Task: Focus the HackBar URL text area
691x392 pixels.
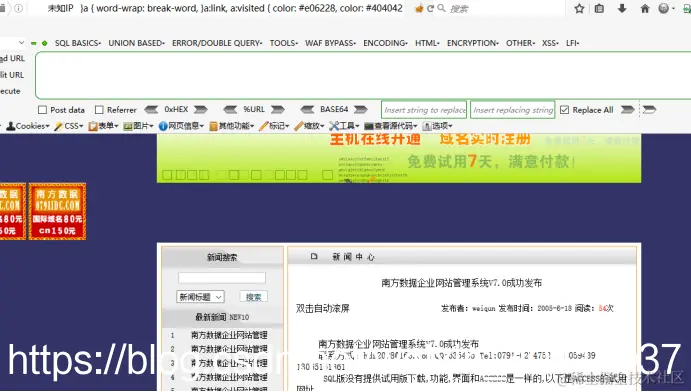Action: pyautogui.click(x=363, y=75)
